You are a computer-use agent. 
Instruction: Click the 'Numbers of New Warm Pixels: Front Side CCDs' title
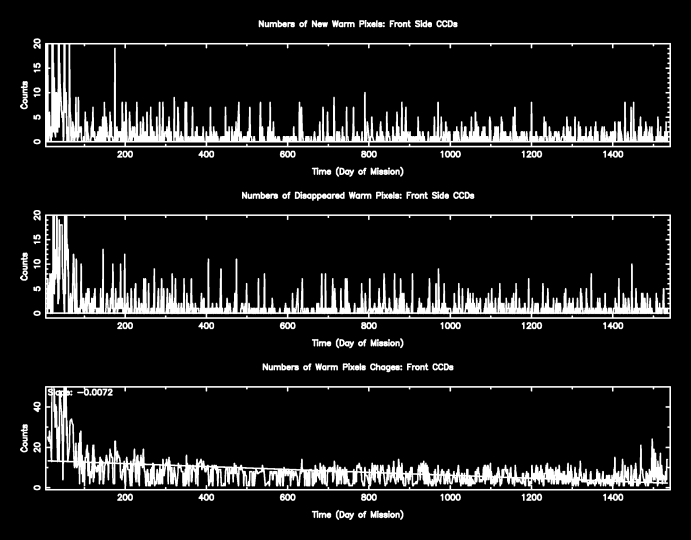coord(357,24)
